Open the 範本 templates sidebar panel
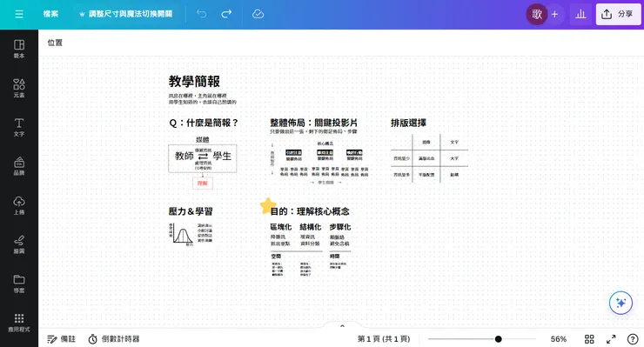 pos(19,49)
